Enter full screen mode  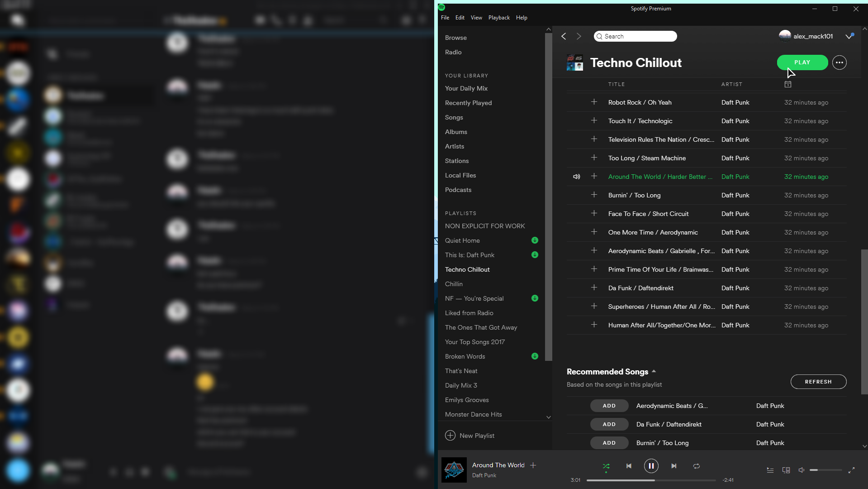click(x=851, y=470)
